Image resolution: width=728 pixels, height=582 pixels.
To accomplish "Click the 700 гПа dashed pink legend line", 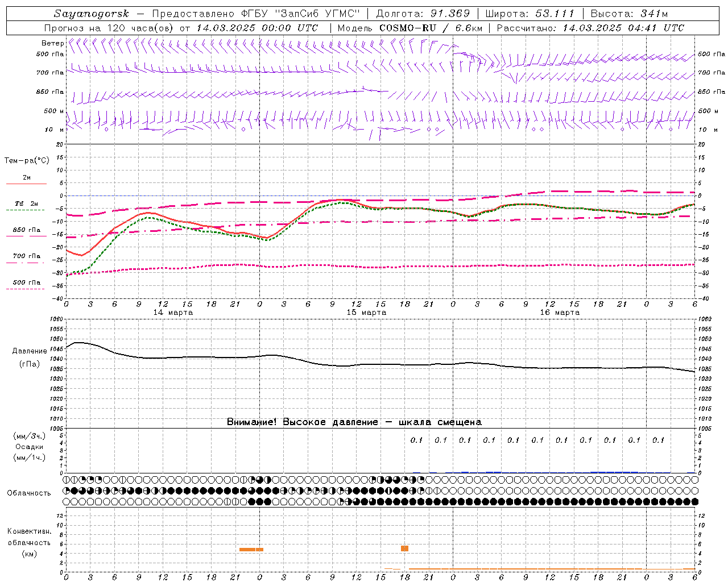I will pos(26,263).
